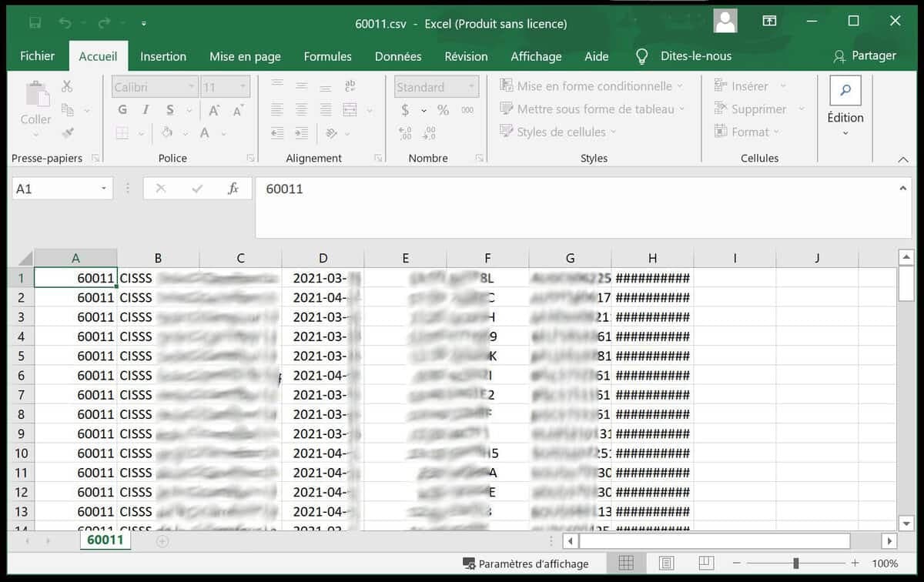924x582 pixels.
Task: Click the percent style icon
Action: coord(443,110)
